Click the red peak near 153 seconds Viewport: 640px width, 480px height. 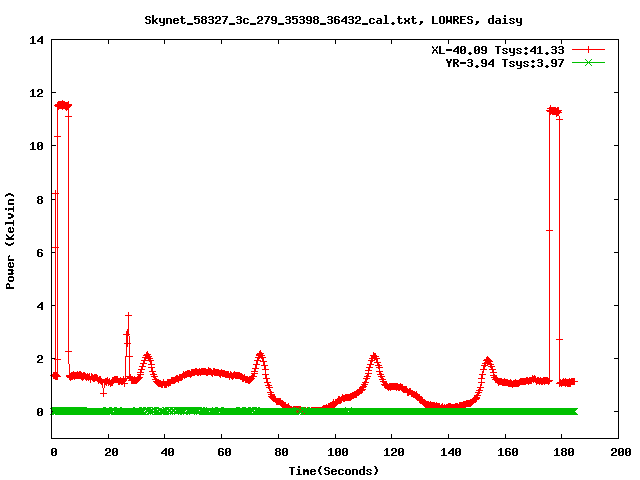(x=487, y=361)
